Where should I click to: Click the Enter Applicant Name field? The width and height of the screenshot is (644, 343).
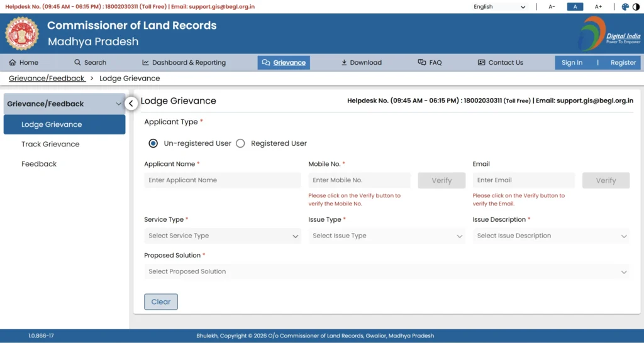pos(222,180)
